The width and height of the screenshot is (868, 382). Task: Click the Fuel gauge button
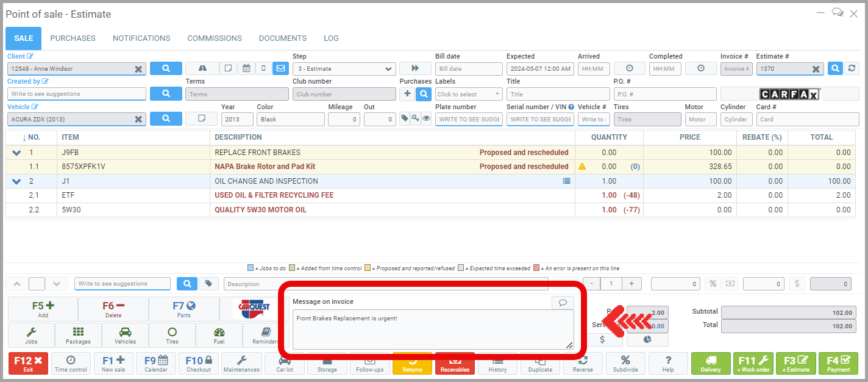pos(219,335)
